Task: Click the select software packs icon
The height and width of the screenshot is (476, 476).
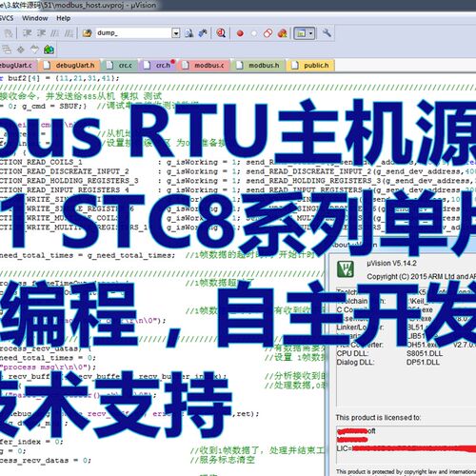Action: pyautogui.click(x=34, y=50)
